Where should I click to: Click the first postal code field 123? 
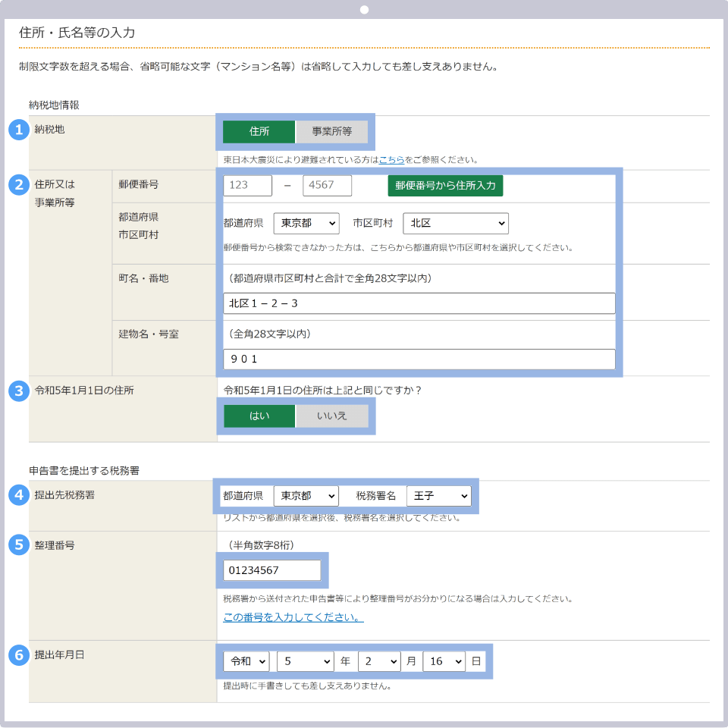[247, 185]
